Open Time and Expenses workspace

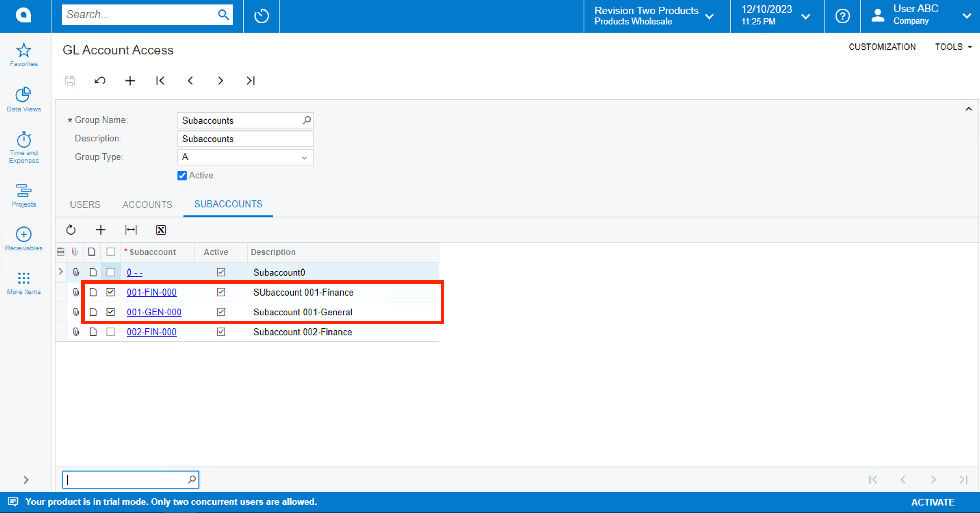tap(24, 147)
